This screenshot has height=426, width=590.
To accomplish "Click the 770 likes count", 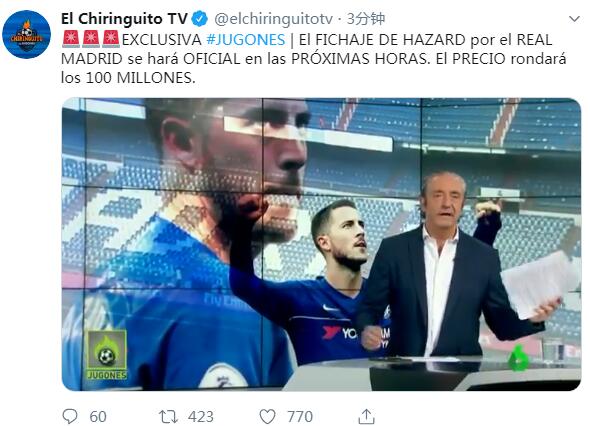I will (300, 417).
